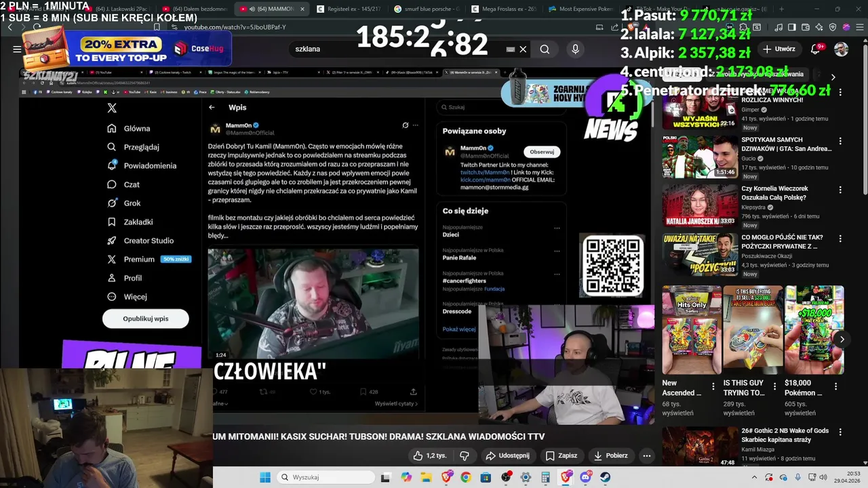Like the video showing 1,2 tys.
The height and width of the screenshot is (488, 868).
(430, 455)
